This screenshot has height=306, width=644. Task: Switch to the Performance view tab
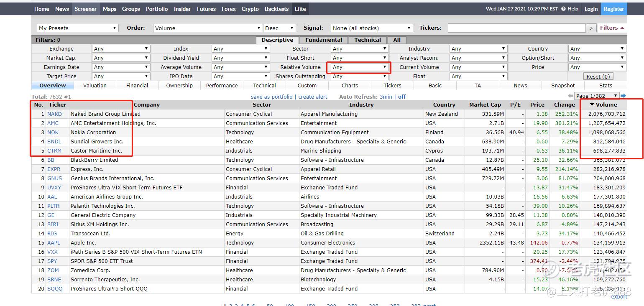[x=222, y=86]
